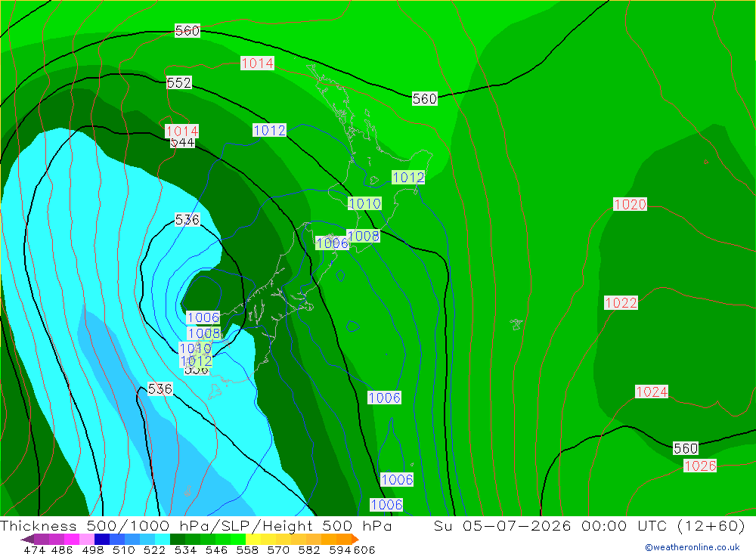This screenshot has height=554, width=756.
Task: Click the legend value 582
Action: [309, 550]
